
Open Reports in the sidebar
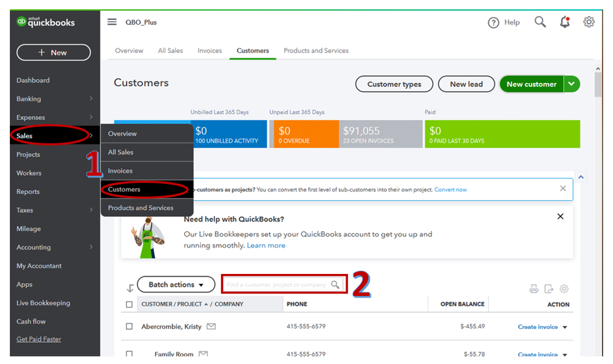(x=28, y=191)
